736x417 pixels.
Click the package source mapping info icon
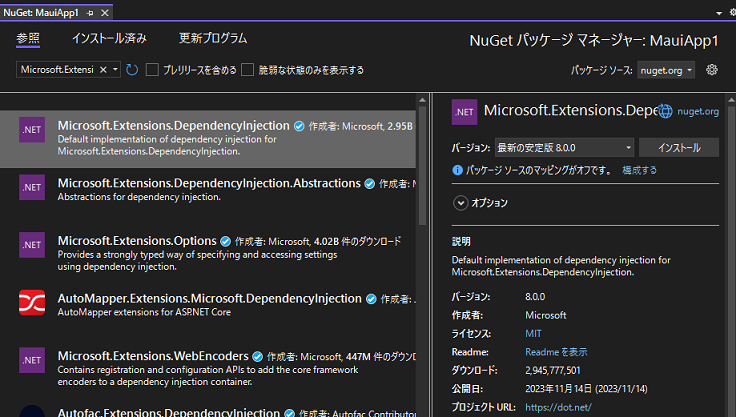(457, 170)
